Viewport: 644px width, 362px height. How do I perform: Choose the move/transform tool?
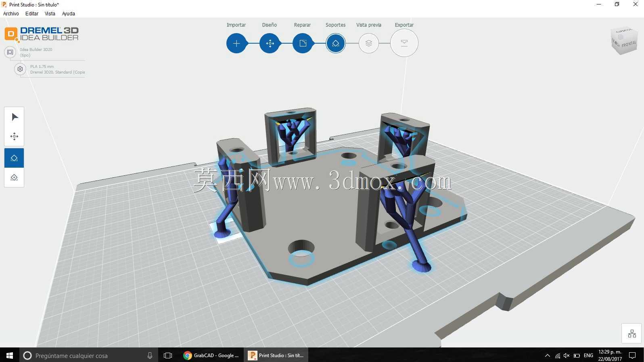15,137
